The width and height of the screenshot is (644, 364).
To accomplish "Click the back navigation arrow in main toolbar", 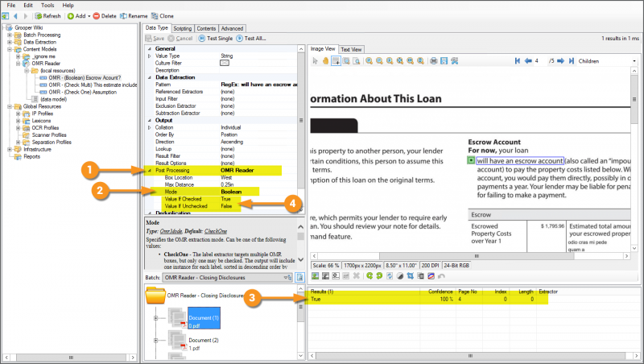I will pos(15,16).
